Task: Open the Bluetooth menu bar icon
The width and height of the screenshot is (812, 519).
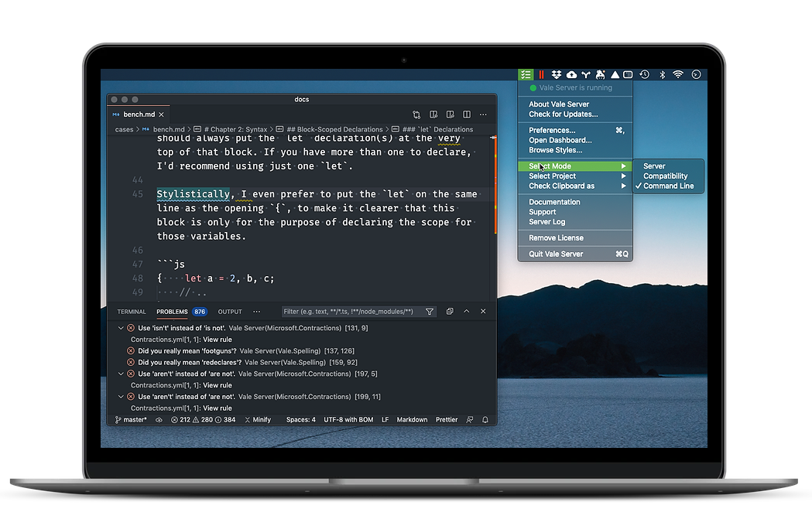Action: (662, 74)
